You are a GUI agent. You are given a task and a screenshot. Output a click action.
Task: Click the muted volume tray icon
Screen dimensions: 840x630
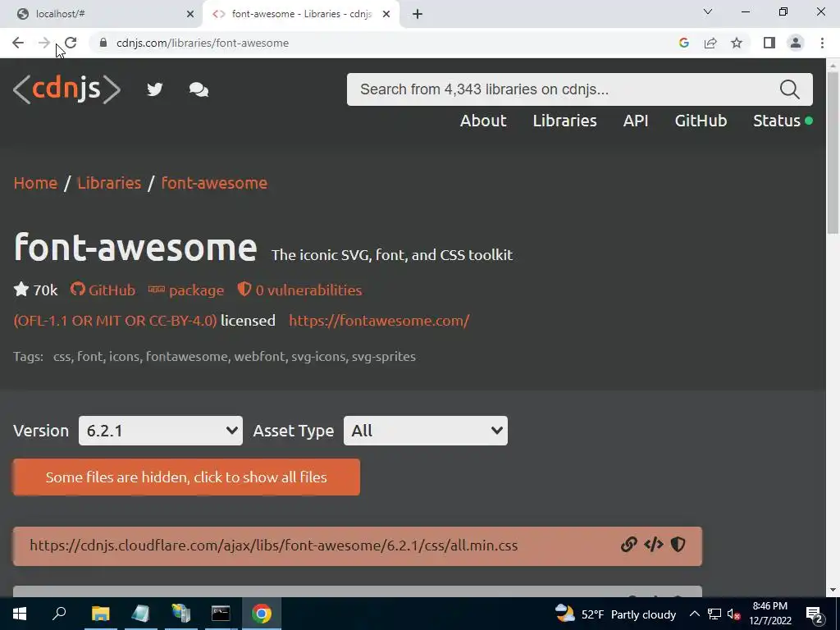(x=734, y=614)
